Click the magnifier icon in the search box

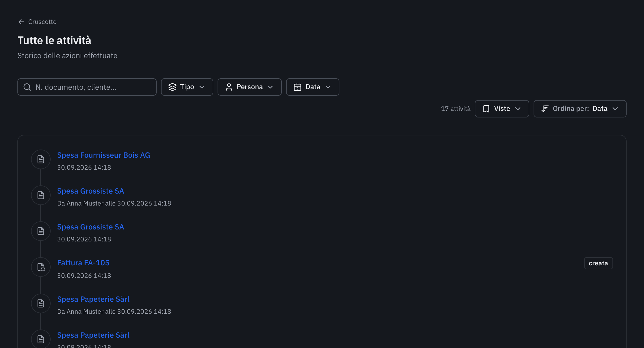click(x=27, y=87)
